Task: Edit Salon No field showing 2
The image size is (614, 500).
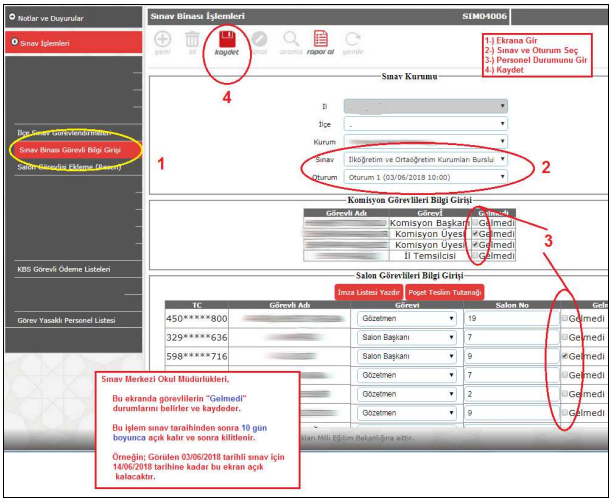Action: pyautogui.click(x=511, y=394)
